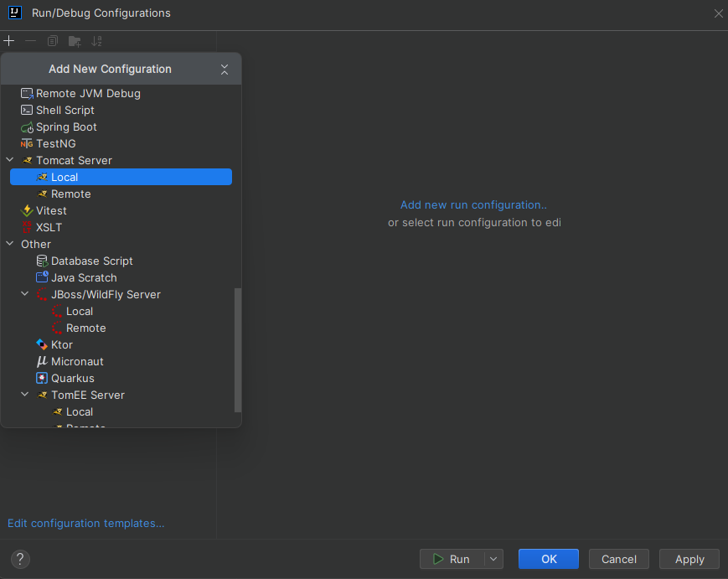Screen dimensions: 728x579
Task: Choose Database Script configuration type
Action: pos(92,261)
